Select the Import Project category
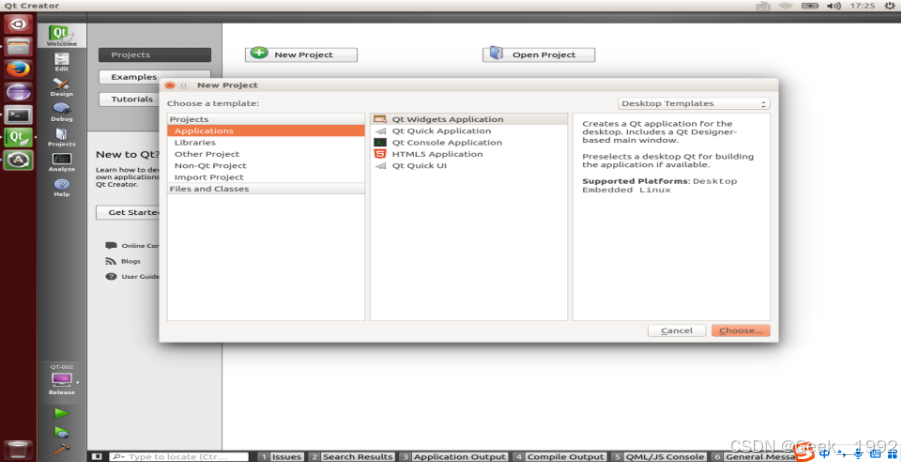This screenshot has height=462, width=901. [266, 177]
